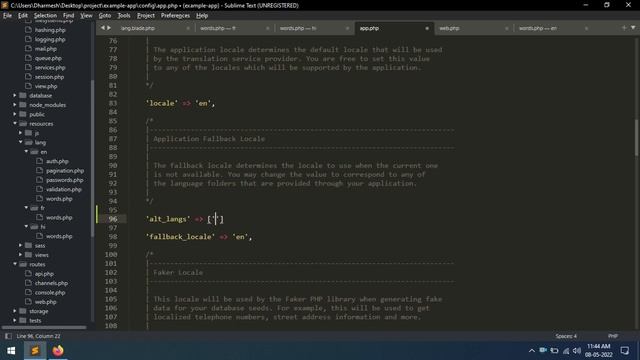Close the lang.blade.php tab
This screenshot has width=640, height=360.
pos(188,28)
